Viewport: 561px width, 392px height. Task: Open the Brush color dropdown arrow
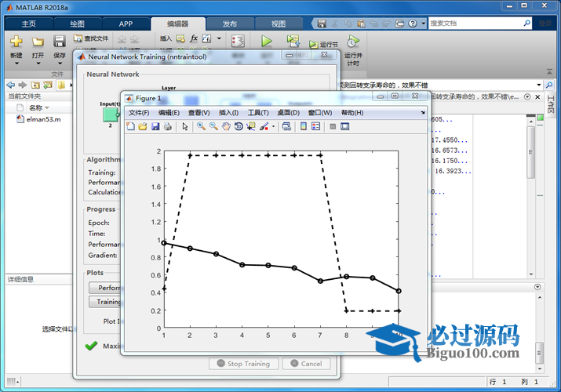[274, 126]
